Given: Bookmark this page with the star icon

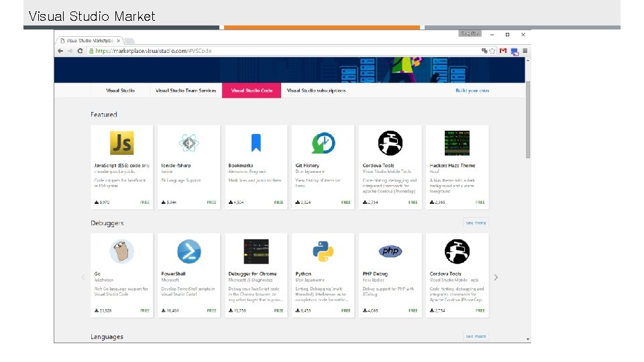Looking at the screenshot, I should point(492,51).
